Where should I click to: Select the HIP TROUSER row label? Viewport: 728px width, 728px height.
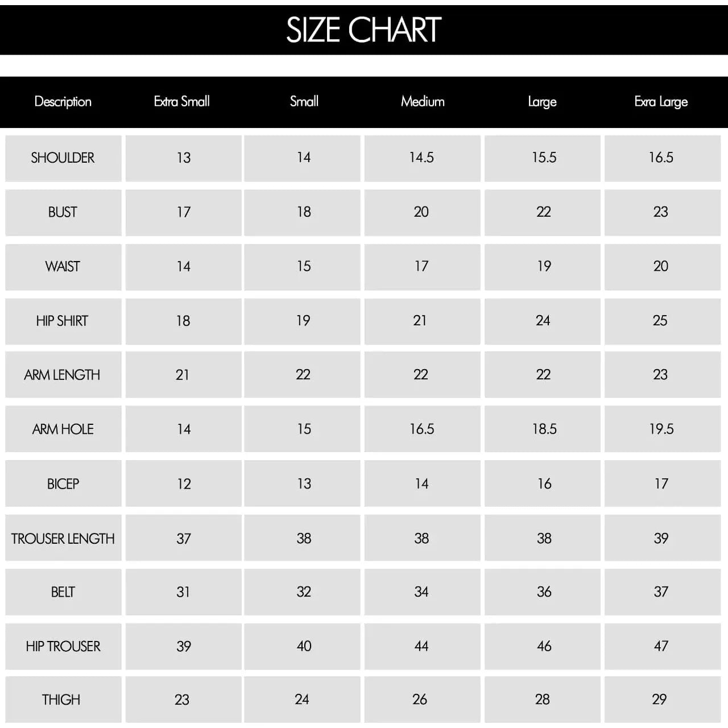(x=63, y=647)
